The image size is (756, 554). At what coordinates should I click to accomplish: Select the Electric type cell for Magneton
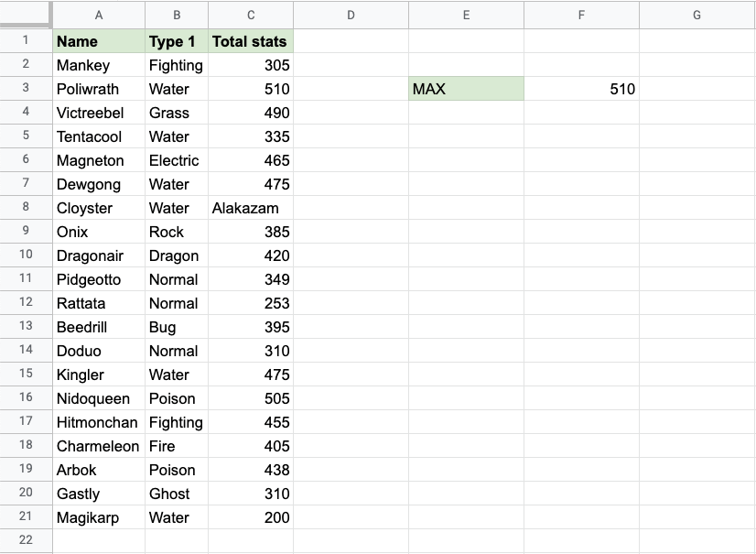pos(177,160)
